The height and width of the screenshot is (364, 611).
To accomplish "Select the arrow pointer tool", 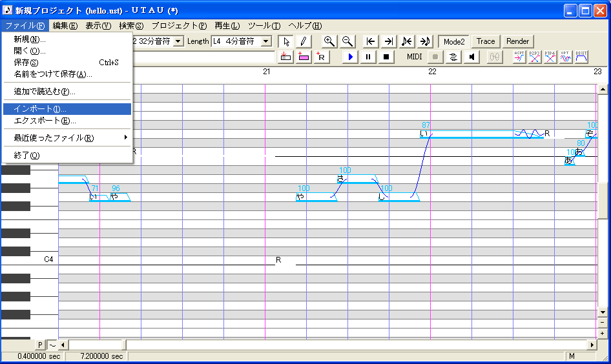I will (x=286, y=41).
